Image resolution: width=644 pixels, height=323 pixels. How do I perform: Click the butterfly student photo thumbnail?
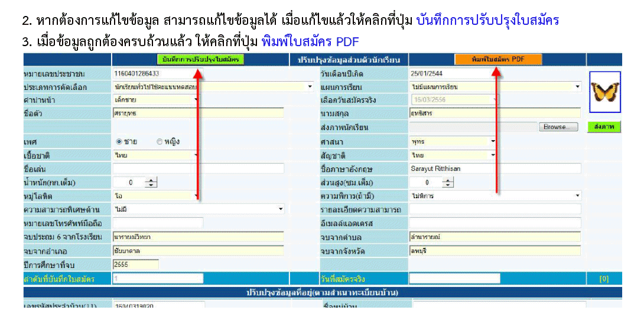pos(605,92)
